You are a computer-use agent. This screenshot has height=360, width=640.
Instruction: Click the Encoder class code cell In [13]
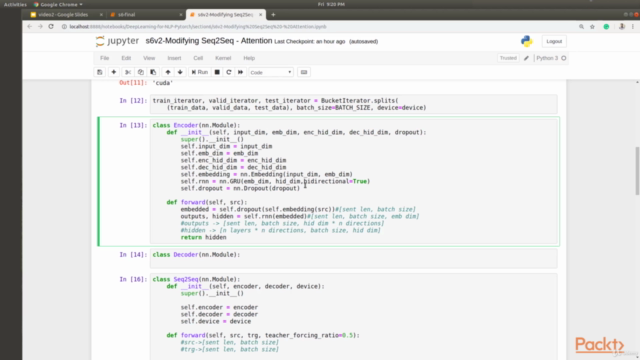coord(353,181)
